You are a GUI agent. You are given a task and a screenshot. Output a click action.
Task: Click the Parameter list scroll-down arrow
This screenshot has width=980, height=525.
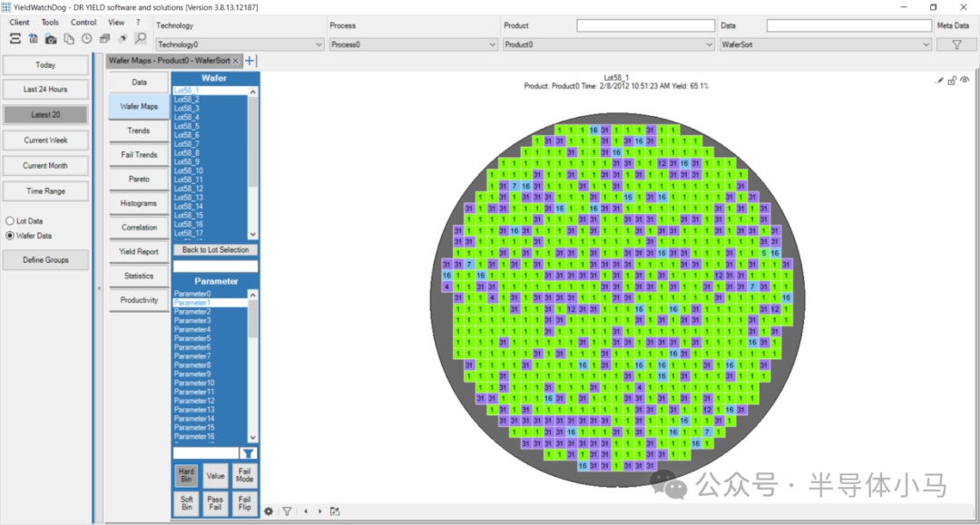pos(252,438)
